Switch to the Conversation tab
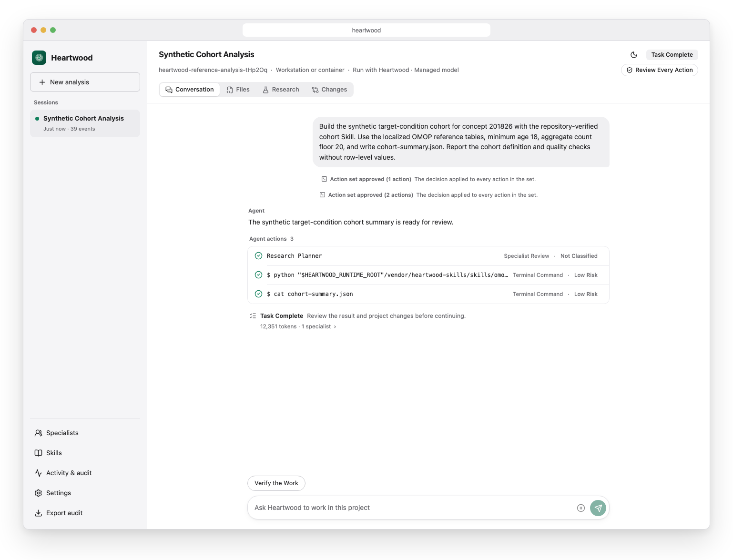 point(190,90)
